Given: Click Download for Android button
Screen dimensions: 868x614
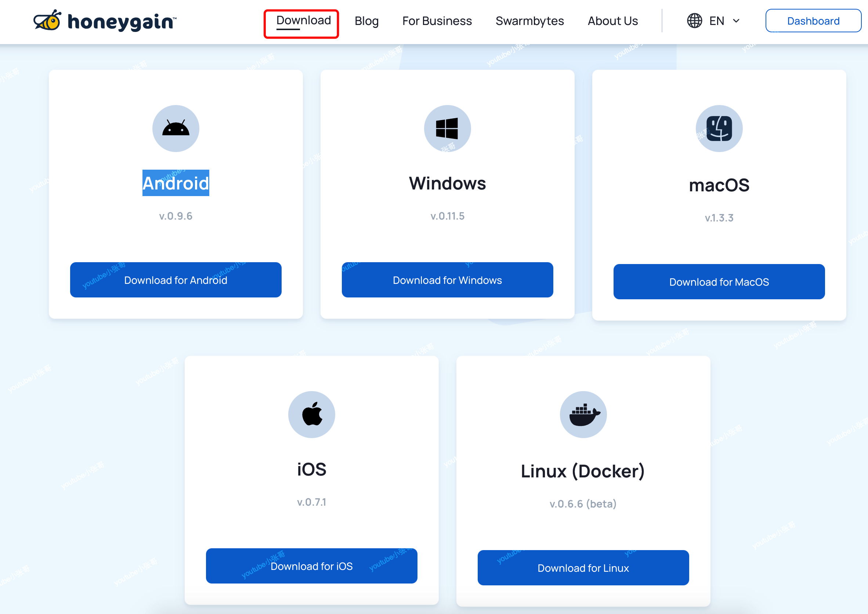Looking at the screenshot, I should [x=176, y=280].
